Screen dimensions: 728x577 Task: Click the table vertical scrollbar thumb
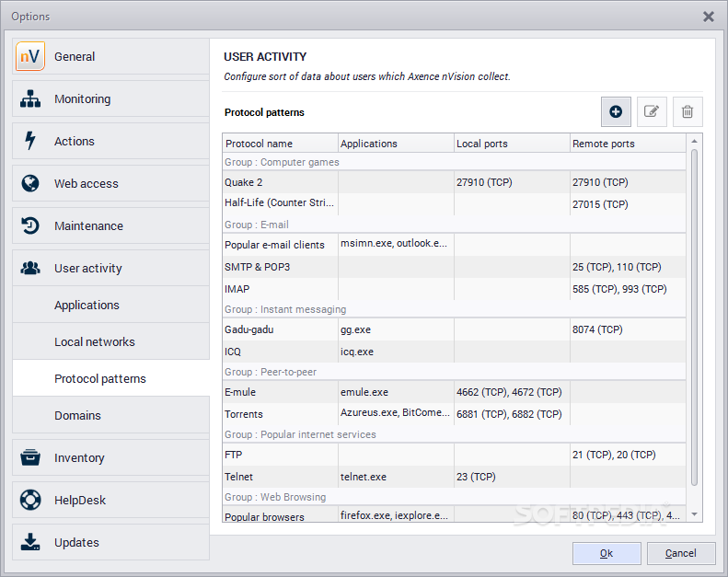[694, 317]
